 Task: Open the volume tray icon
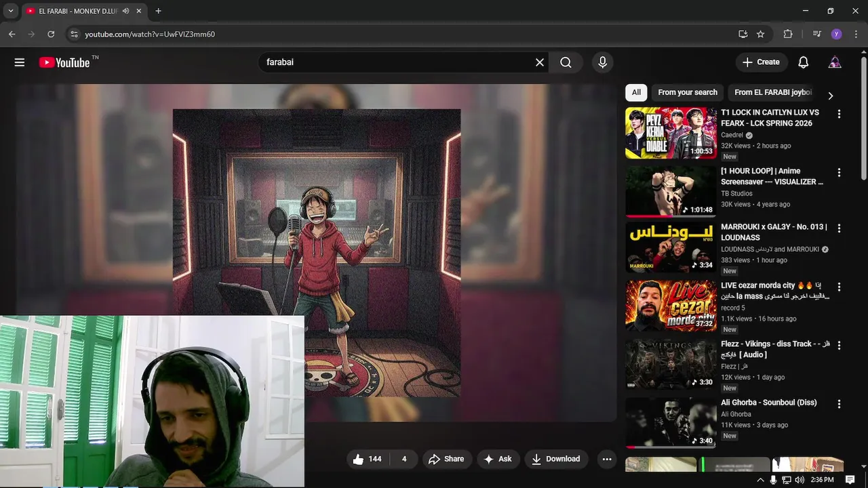(x=800, y=480)
